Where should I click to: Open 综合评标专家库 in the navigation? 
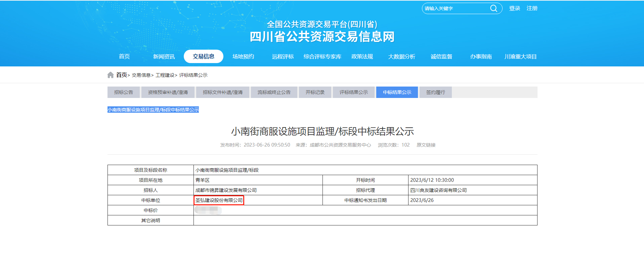(x=323, y=56)
